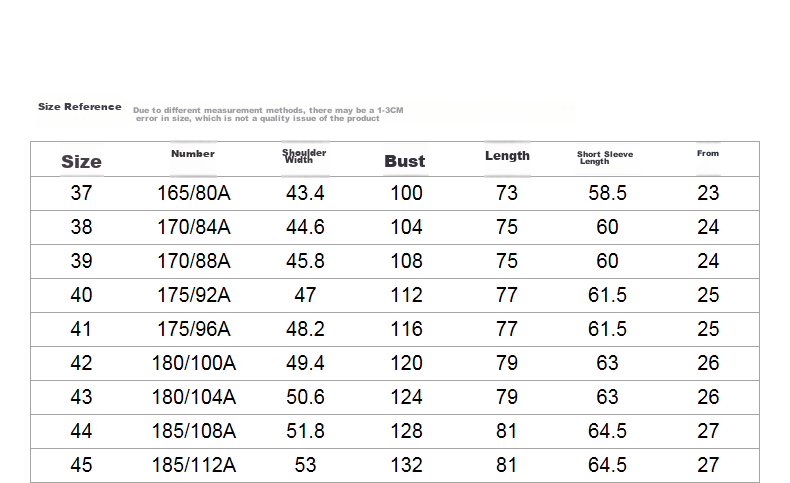Click the 185/112A number cell

[x=194, y=465]
